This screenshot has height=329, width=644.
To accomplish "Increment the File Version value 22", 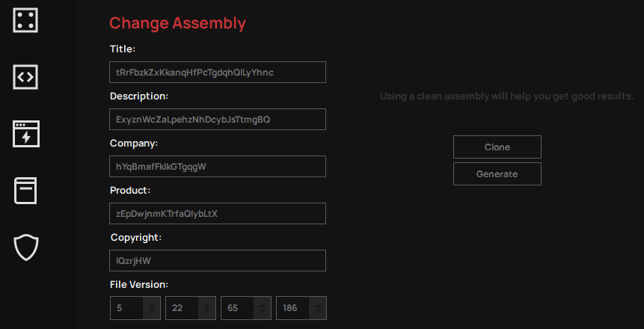I will point(207,305).
